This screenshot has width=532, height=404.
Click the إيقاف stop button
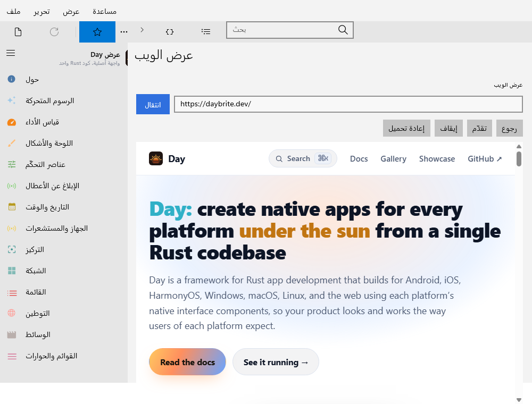[x=448, y=128]
